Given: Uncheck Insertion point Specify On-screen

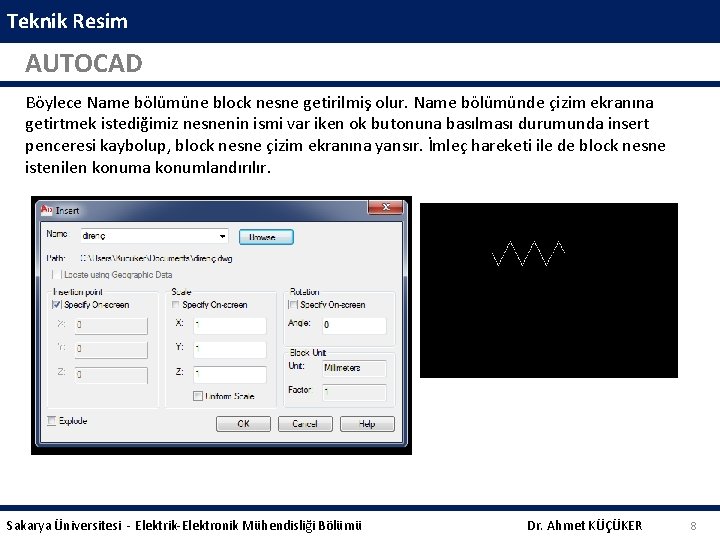Looking at the screenshot, I should tap(56, 304).
